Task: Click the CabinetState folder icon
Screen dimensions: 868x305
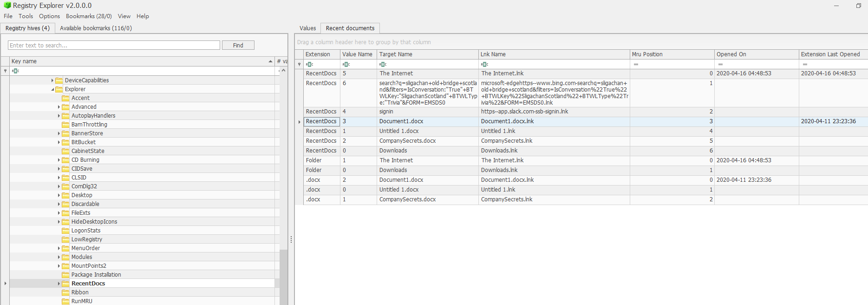Action: [x=65, y=151]
